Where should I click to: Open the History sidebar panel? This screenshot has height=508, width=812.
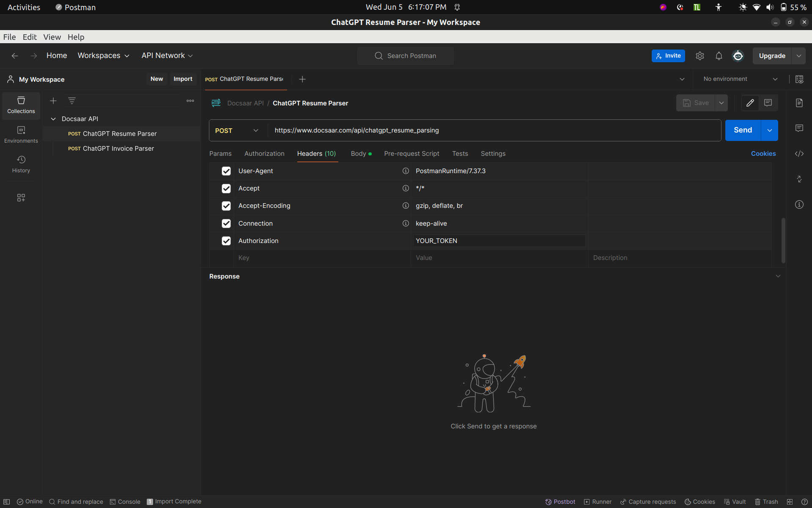[x=21, y=164]
